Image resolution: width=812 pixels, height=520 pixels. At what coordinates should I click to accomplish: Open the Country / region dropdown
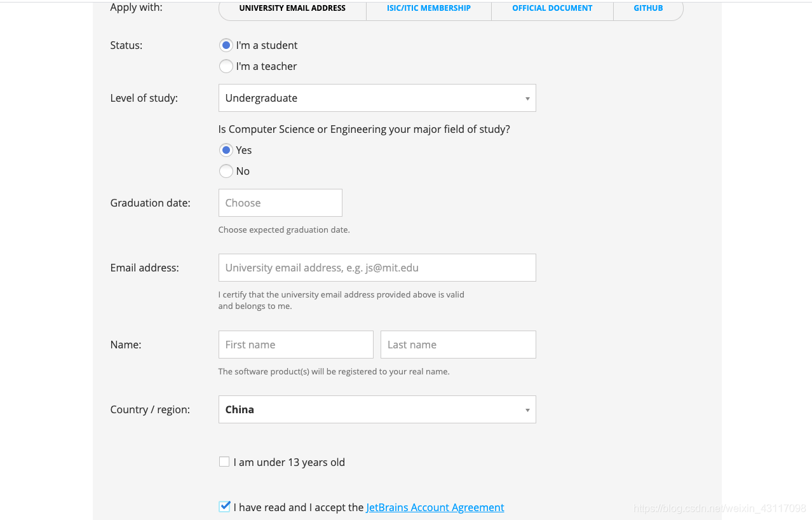click(377, 409)
